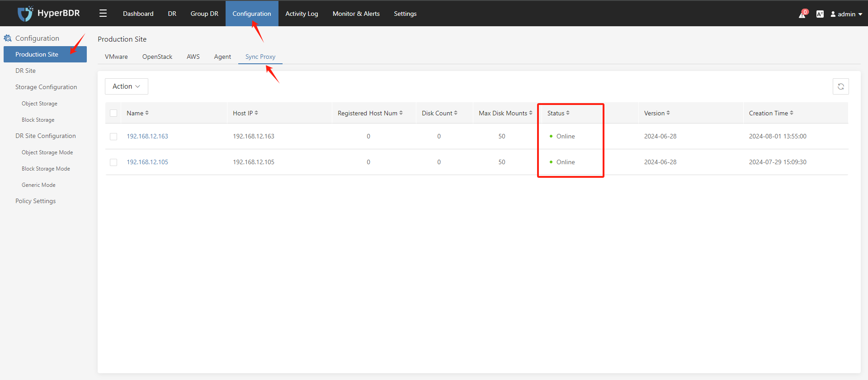Open the DR menu
The width and height of the screenshot is (868, 380).
point(172,14)
